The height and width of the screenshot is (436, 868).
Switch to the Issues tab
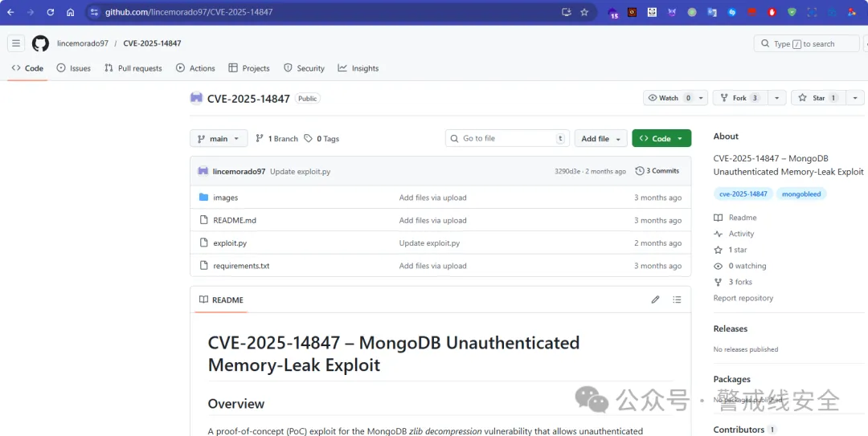tap(74, 68)
